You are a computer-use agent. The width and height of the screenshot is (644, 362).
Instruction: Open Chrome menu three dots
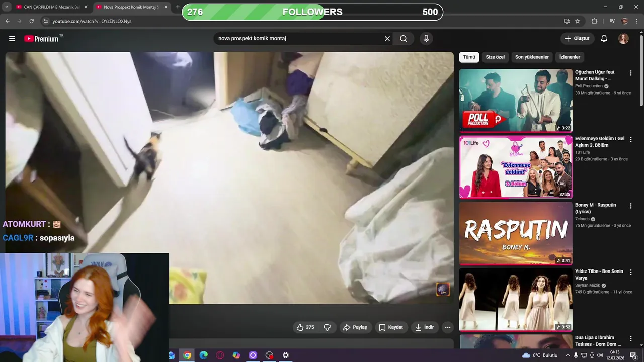point(637,21)
